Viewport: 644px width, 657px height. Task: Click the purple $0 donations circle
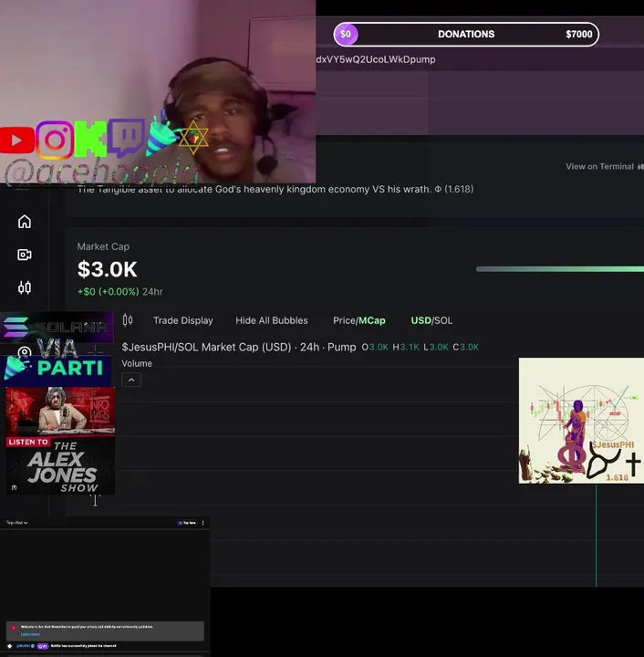[346, 34]
